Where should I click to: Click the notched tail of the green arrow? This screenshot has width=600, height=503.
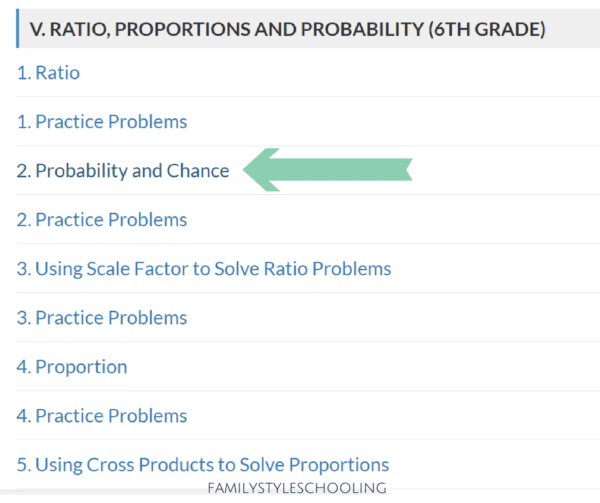[402, 170]
